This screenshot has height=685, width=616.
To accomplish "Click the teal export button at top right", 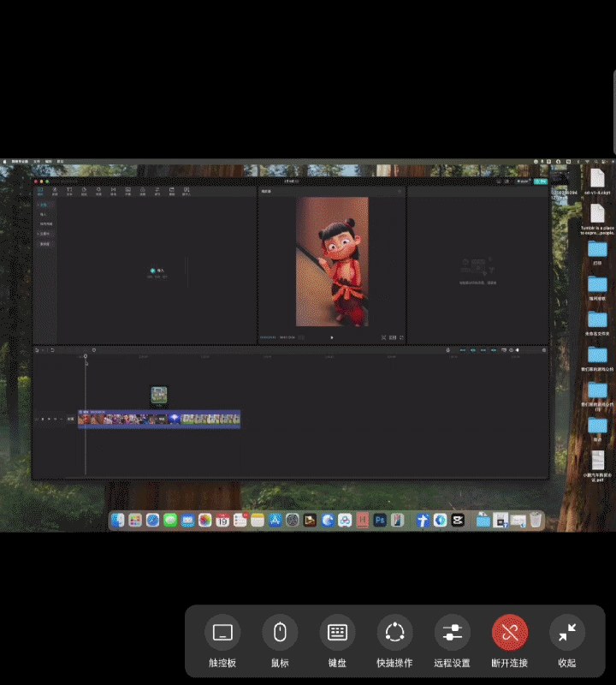I will point(540,182).
